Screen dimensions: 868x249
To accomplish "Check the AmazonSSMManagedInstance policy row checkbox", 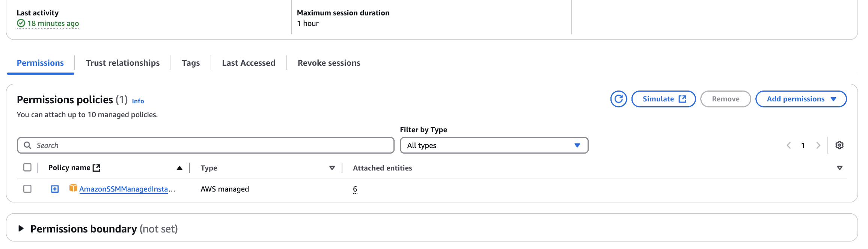I will click(27, 189).
